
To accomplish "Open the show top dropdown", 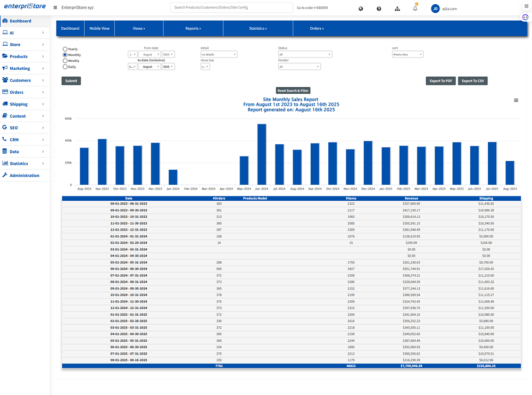I will 205,67.
